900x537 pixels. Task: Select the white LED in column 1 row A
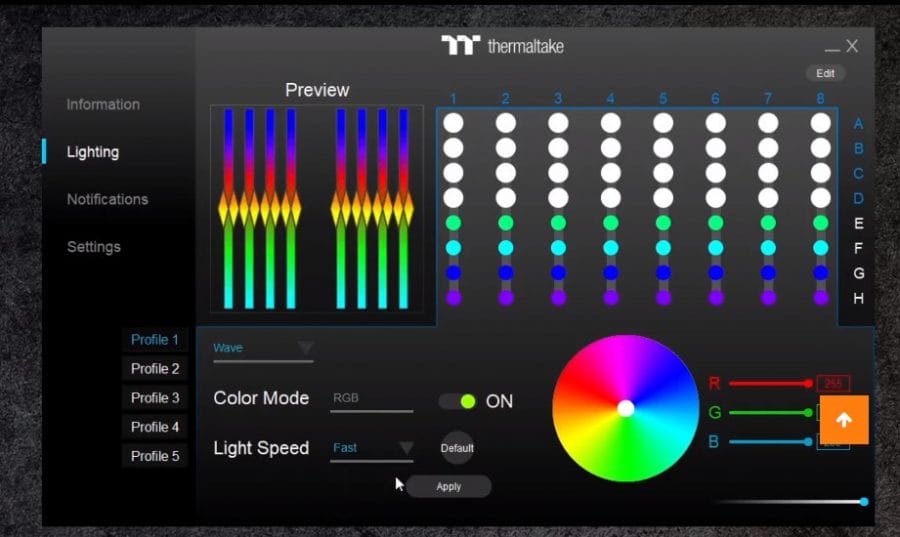[x=453, y=123]
